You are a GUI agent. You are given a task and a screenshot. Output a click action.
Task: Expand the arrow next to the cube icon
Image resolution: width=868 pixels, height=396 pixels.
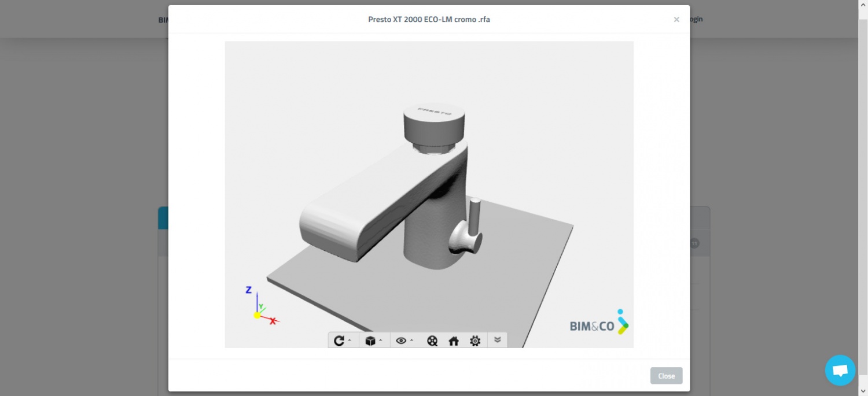381,341
